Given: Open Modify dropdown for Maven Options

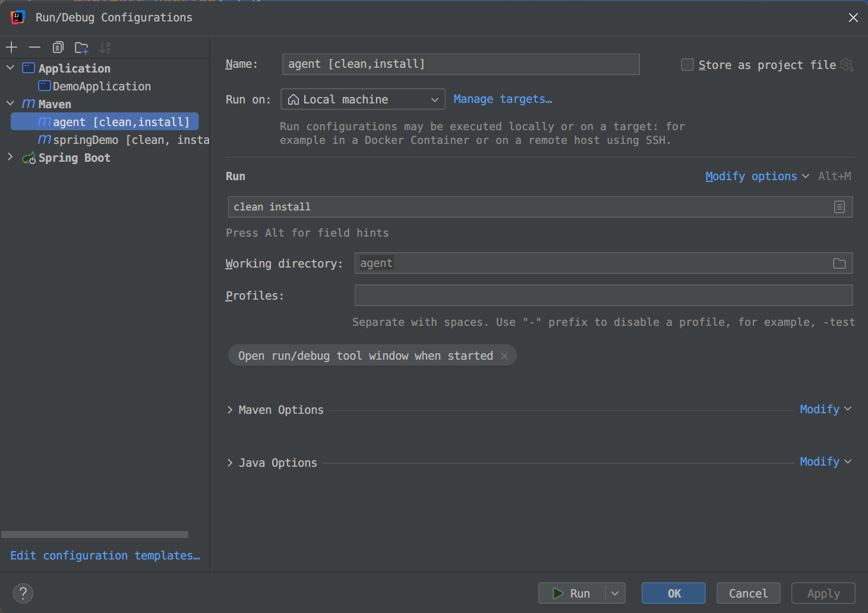Looking at the screenshot, I should (x=825, y=409).
